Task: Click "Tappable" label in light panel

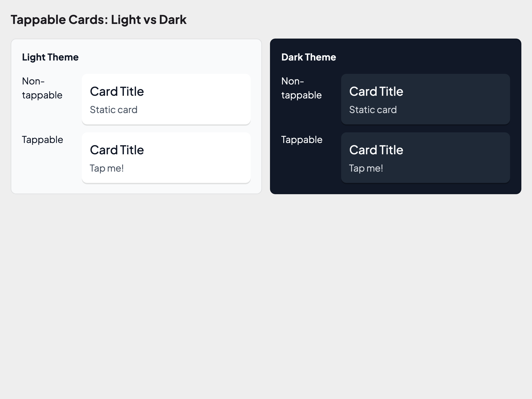Action: point(43,140)
